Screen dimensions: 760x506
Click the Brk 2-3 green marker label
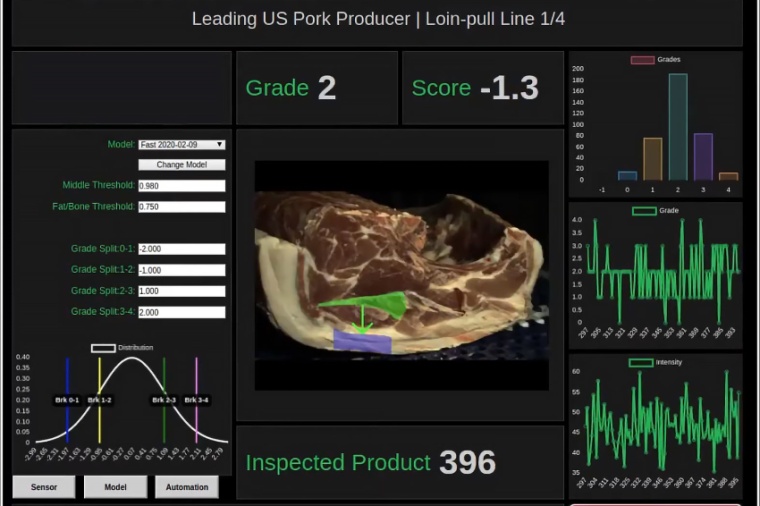tap(164, 400)
